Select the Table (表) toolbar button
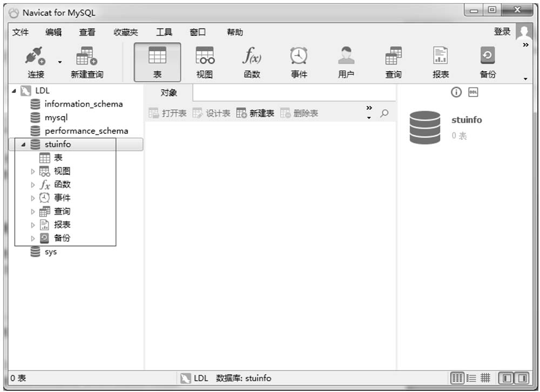Screen dimensions: 540x392 tap(157, 62)
